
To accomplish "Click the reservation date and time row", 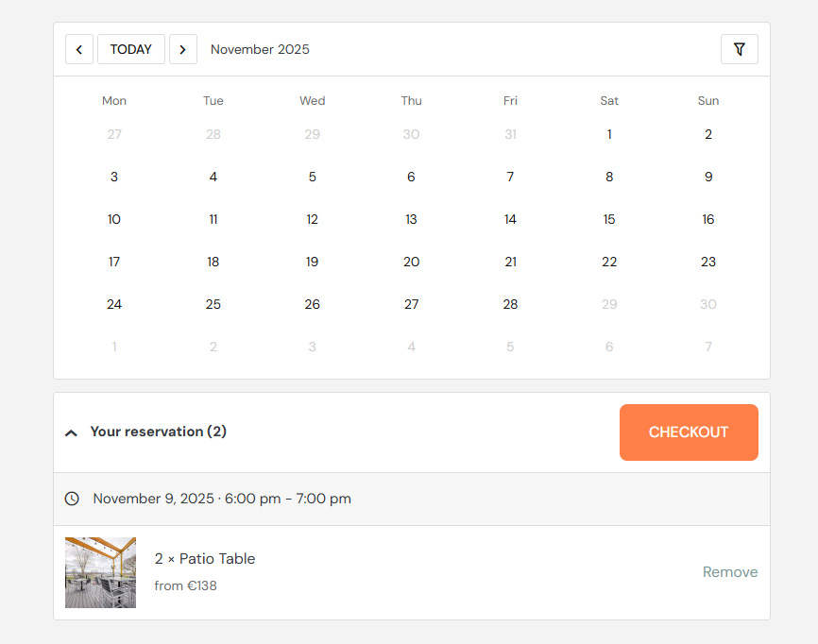I will click(x=221, y=499).
